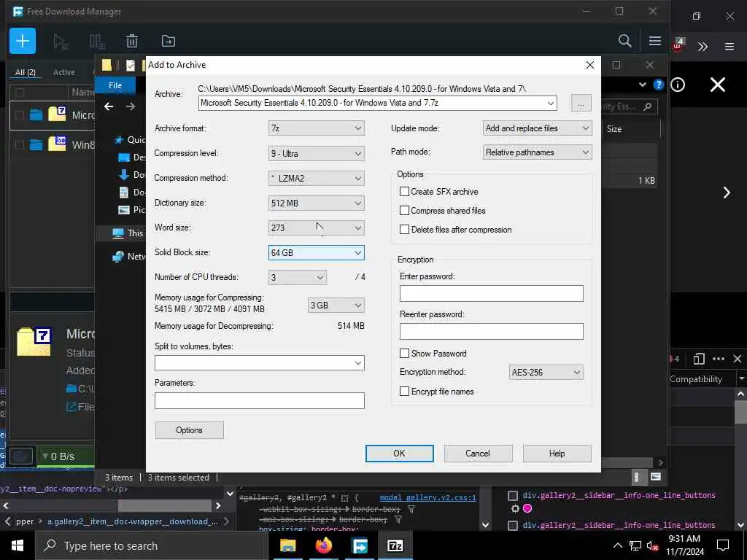Open the Encryption method dropdown

tap(546, 373)
